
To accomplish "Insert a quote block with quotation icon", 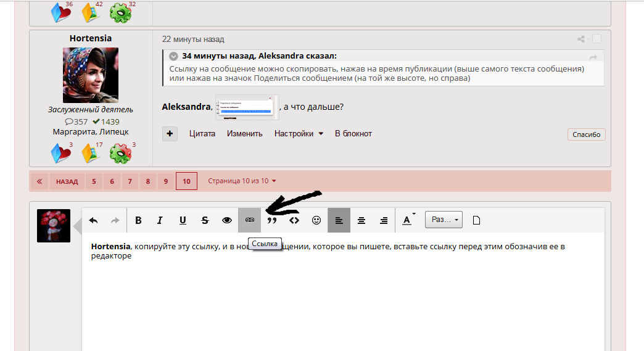I will [271, 220].
